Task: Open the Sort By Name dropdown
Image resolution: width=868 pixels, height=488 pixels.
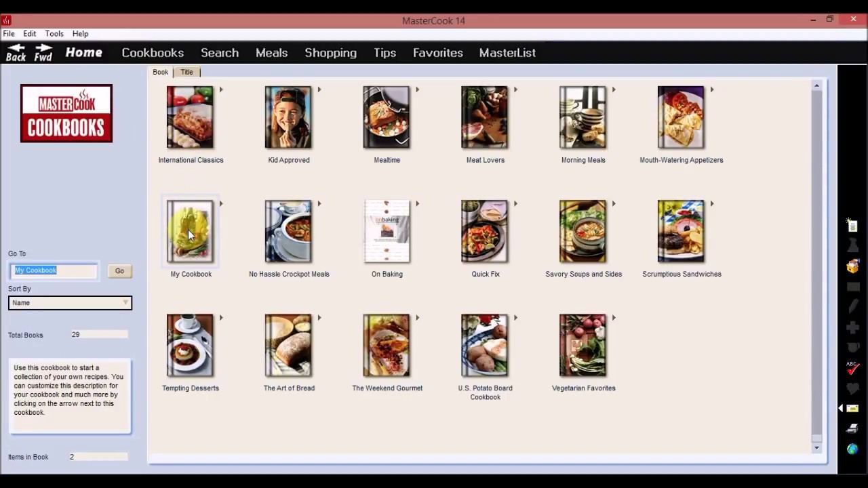Action: pyautogui.click(x=70, y=303)
